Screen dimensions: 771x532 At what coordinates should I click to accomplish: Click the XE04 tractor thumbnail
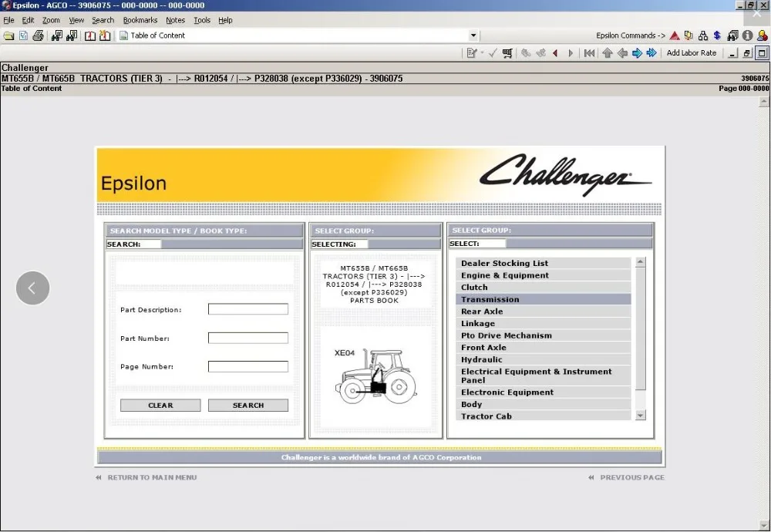(x=375, y=375)
